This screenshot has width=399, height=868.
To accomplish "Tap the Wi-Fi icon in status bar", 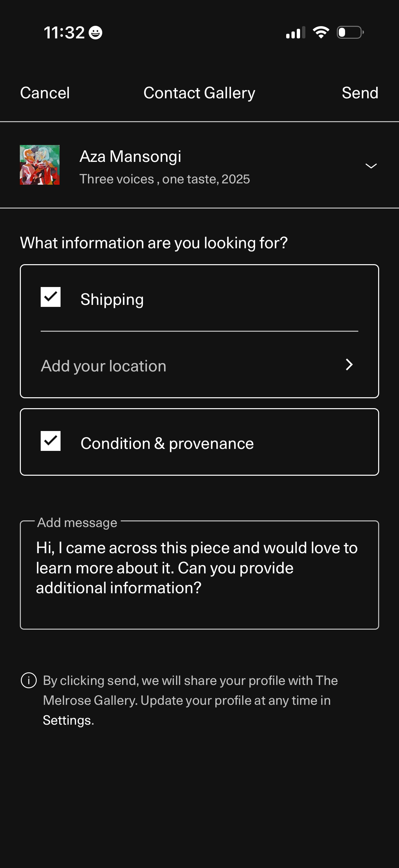I will [321, 32].
